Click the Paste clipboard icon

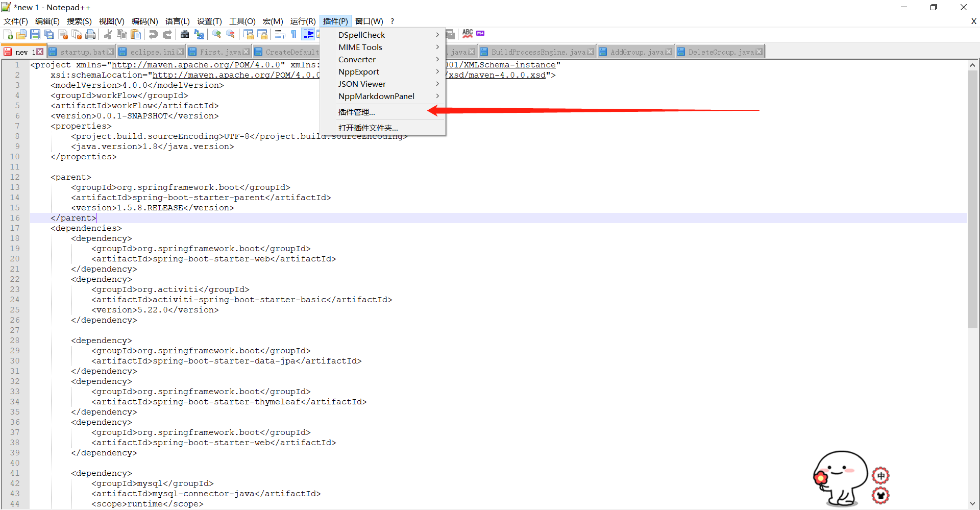(x=136, y=34)
